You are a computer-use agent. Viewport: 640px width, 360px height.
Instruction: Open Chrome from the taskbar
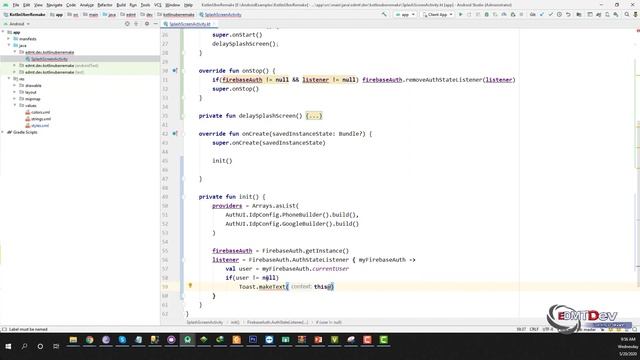tap(89, 340)
